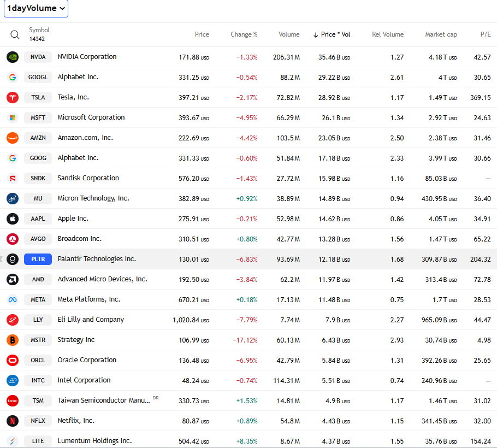Screen dimensions: 497x448
Task: Click the Tesla, Inc. company name
Action: (73, 97)
